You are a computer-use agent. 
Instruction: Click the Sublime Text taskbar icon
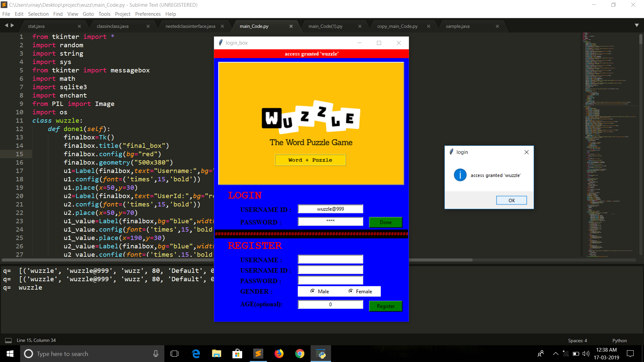tap(258, 354)
